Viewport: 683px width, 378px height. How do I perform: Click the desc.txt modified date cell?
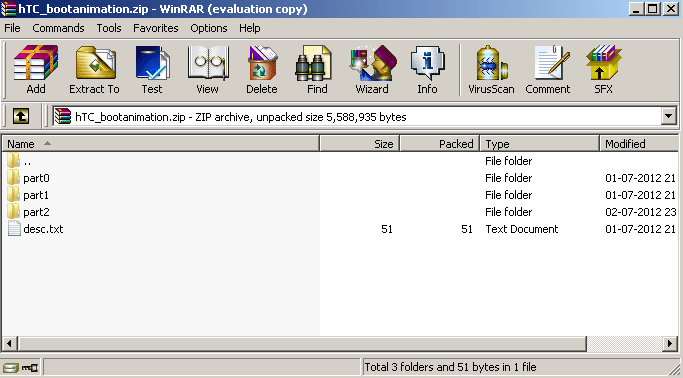coord(640,229)
